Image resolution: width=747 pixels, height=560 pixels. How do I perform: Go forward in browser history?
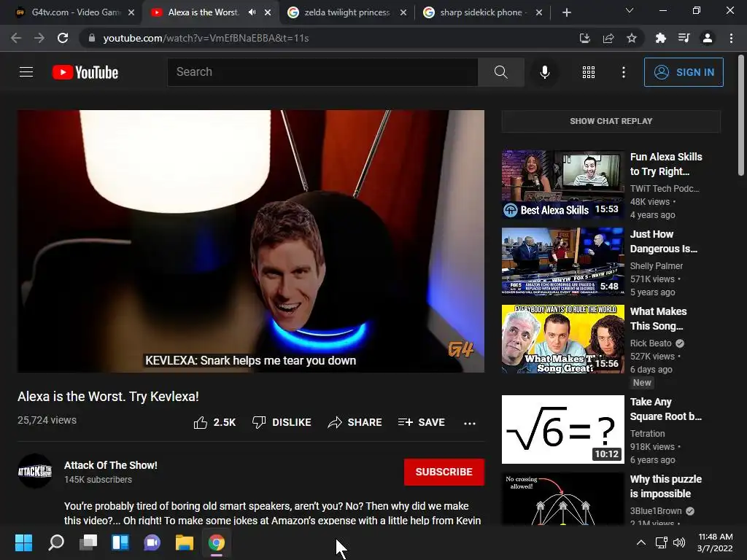tap(39, 38)
